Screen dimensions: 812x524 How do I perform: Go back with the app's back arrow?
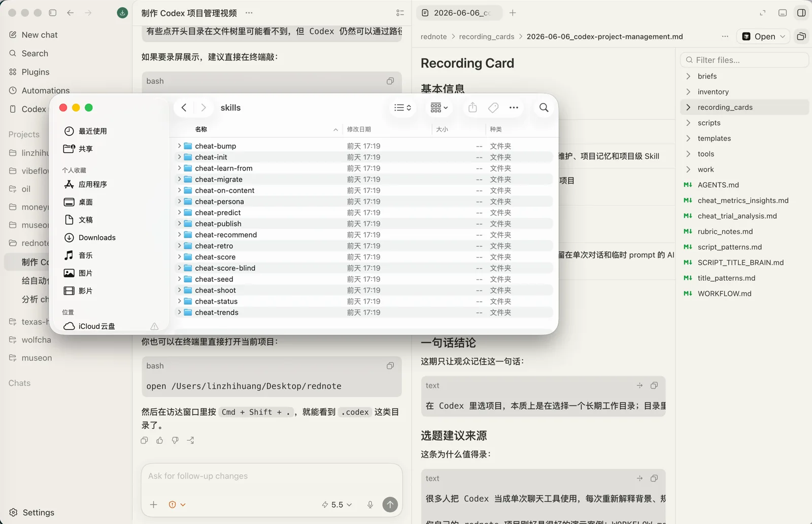click(x=71, y=13)
